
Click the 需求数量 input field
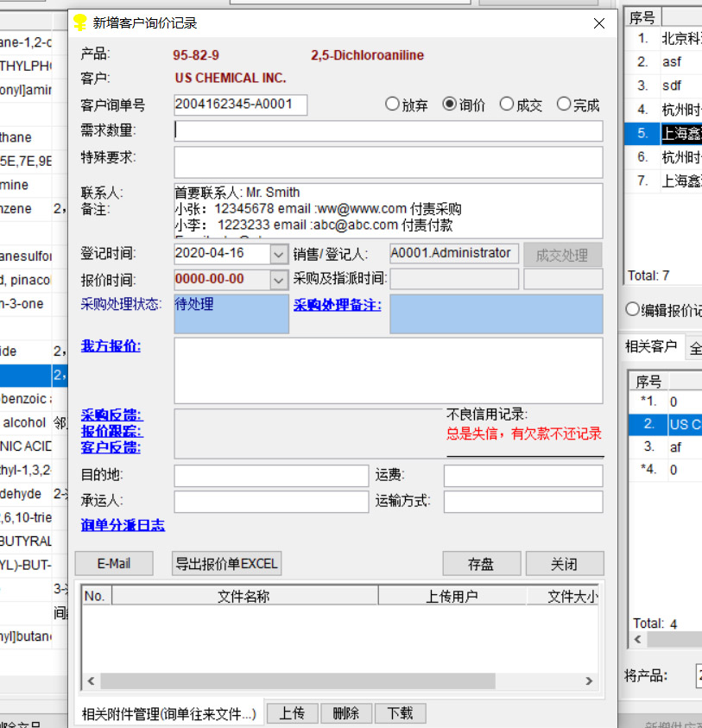click(x=388, y=131)
